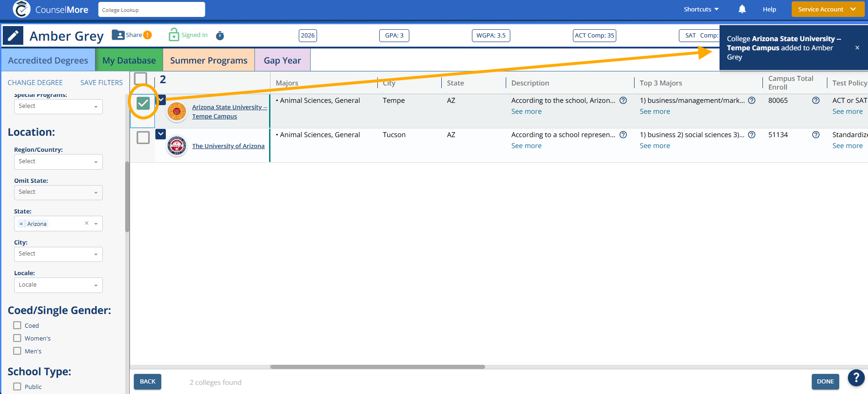Screen dimensions: 868x394
Task: Click See more under ACT or SAT test policy
Action: (x=847, y=112)
